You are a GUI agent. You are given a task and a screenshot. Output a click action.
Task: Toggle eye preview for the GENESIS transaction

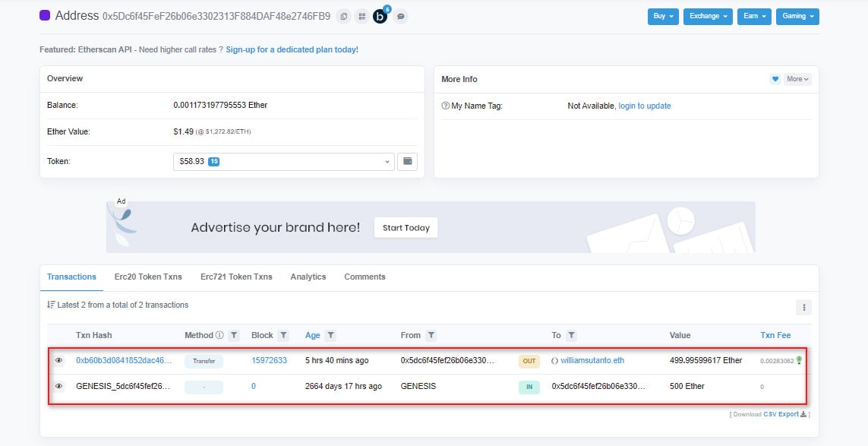[x=59, y=387]
